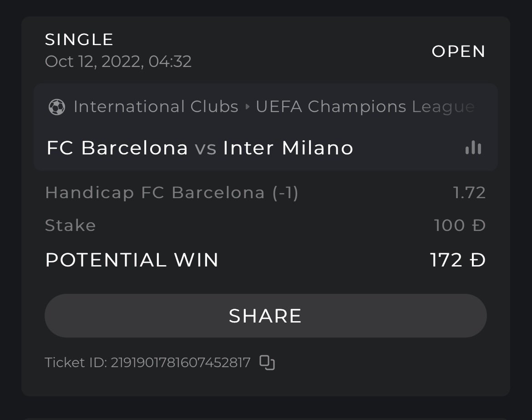Click the 100 Đ stake amount
This screenshot has width=532, height=420.
(460, 225)
